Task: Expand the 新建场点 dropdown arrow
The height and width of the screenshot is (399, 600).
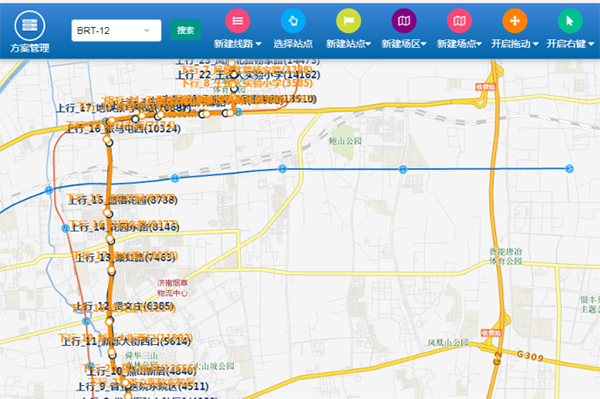Action: (x=479, y=44)
